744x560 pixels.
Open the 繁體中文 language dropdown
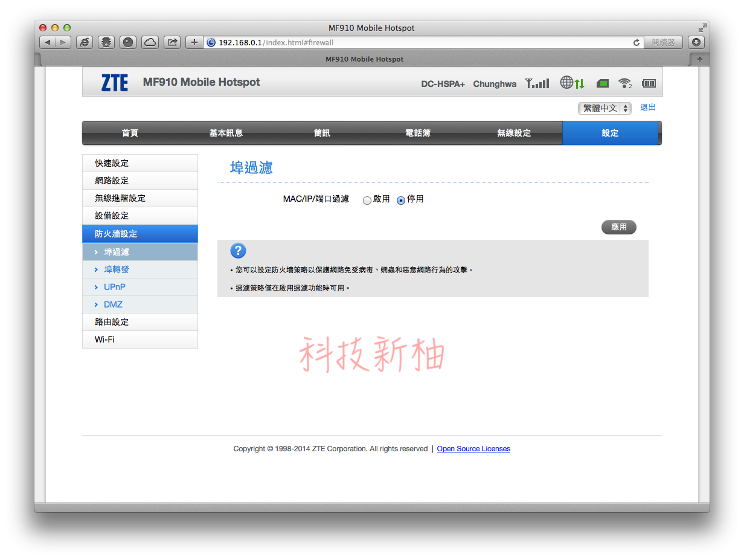(604, 108)
